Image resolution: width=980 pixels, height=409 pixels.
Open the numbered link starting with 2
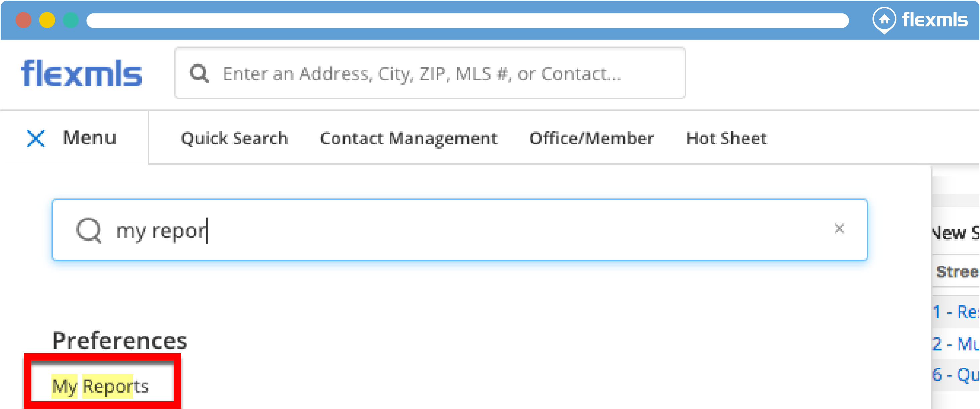point(956,344)
